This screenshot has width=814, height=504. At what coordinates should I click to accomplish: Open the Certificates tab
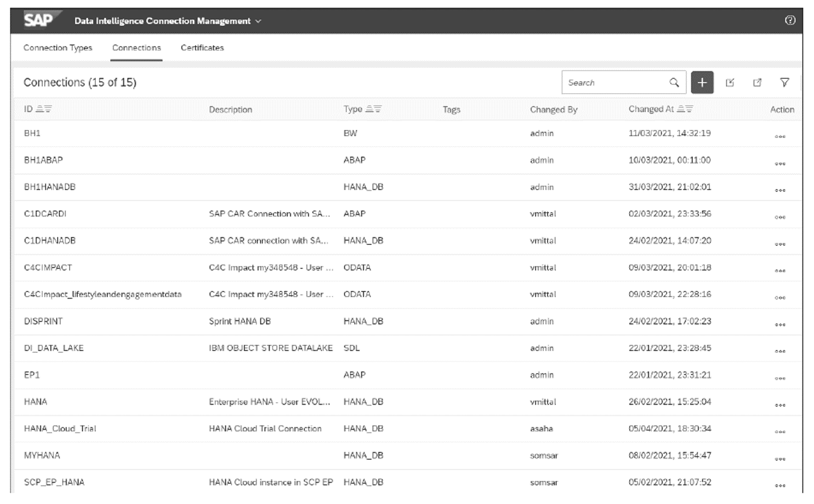coord(202,48)
